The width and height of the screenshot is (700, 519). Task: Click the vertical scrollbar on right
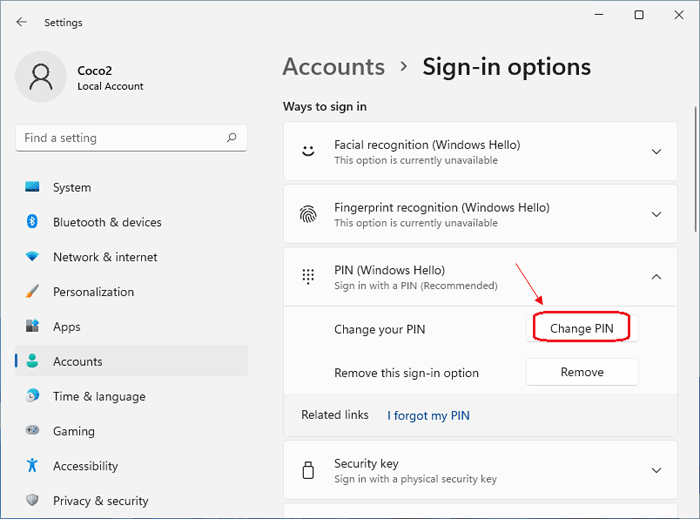tap(695, 169)
